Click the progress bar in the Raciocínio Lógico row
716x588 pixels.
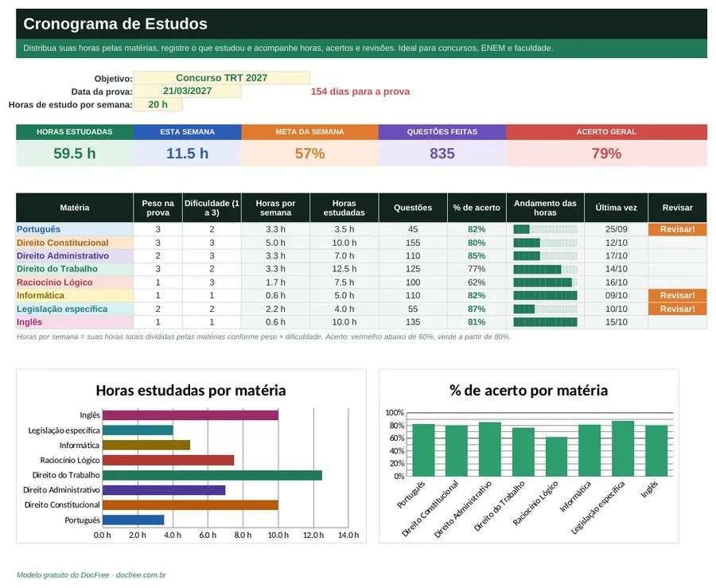pos(545,282)
